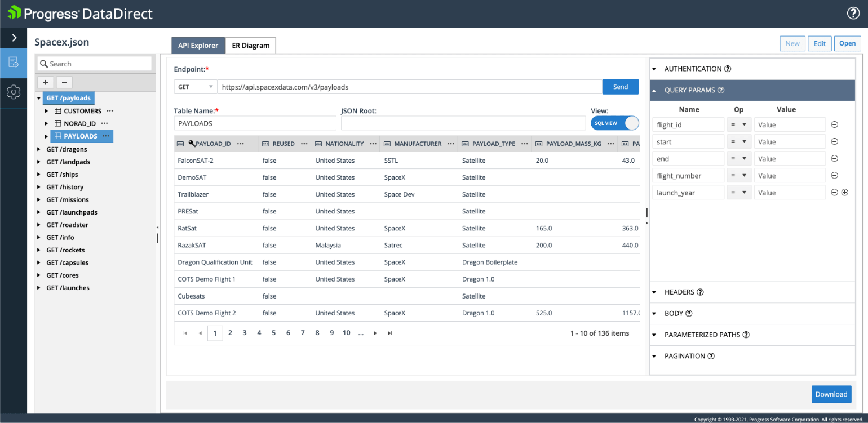868x423 pixels.
Task: Open the HTTP method dropdown showing GET
Action: (195, 86)
